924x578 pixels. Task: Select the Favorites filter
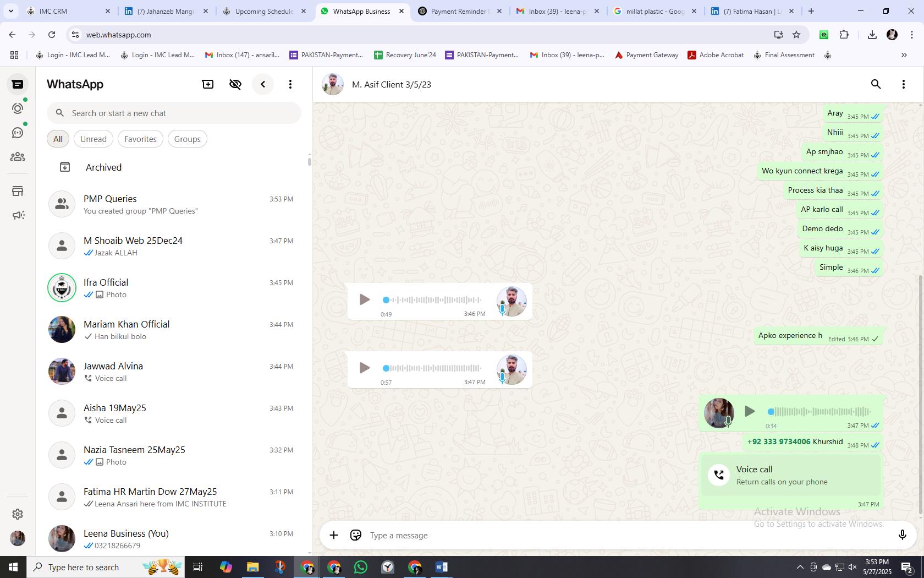point(140,139)
